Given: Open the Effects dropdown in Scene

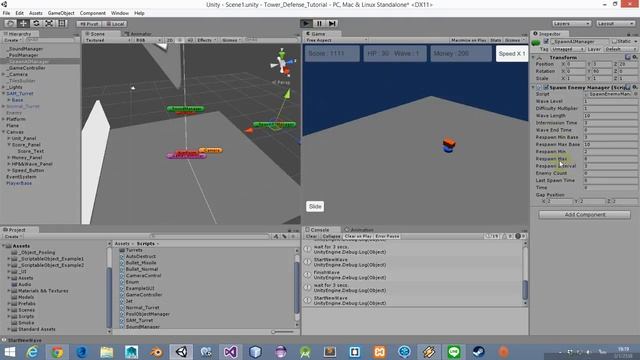Looking at the screenshot, I should pos(206,40).
